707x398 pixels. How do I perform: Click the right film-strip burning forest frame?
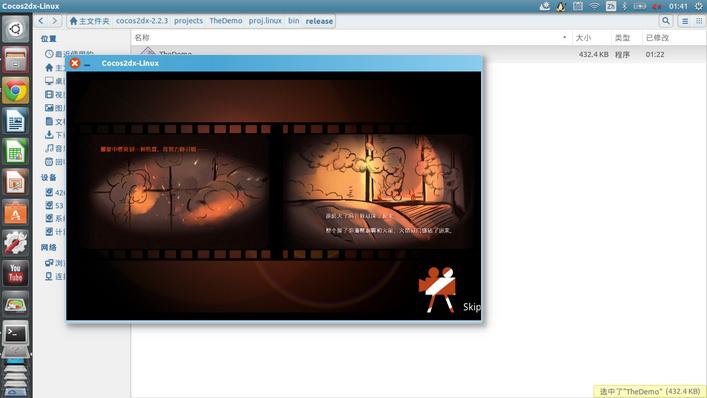[378, 191]
